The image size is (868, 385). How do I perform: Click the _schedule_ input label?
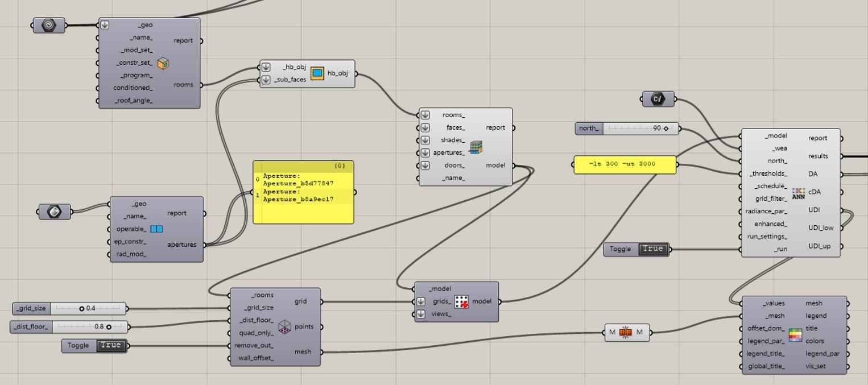(x=771, y=186)
